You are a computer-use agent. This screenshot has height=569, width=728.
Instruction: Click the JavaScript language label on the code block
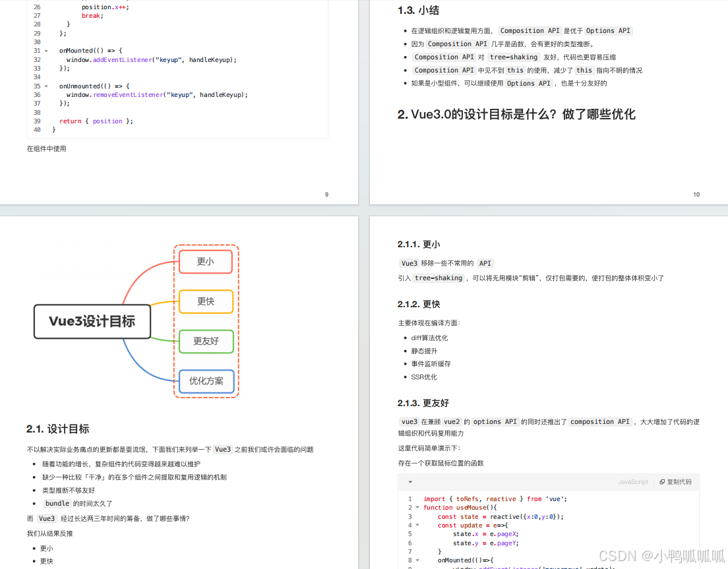pos(633,482)
